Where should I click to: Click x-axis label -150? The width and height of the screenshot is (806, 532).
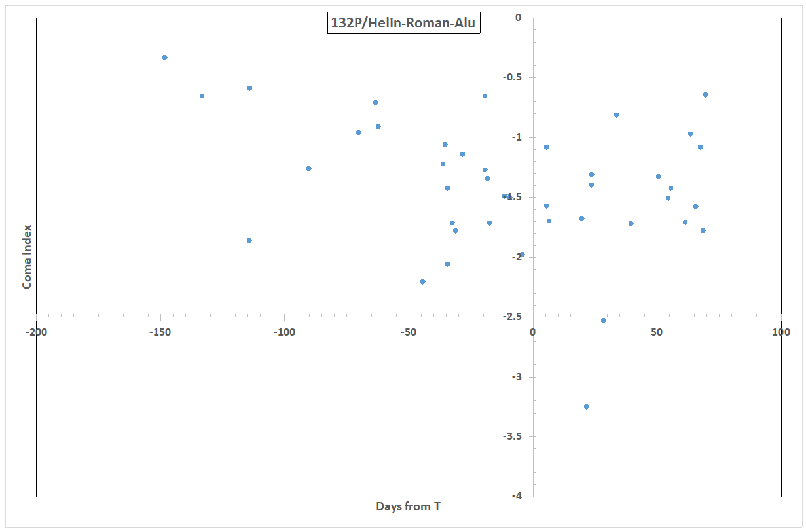160,332
